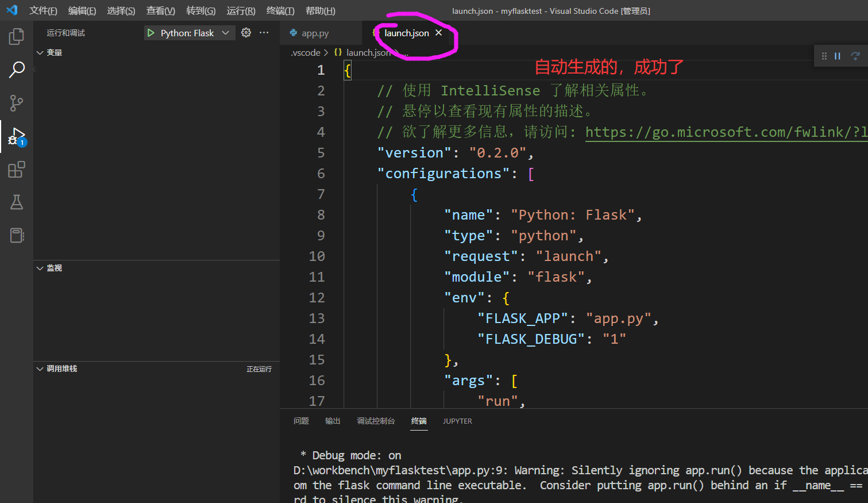Open the Explorer view in activity bar
This screenshot has height=503, width=868.
click(17, 37)
